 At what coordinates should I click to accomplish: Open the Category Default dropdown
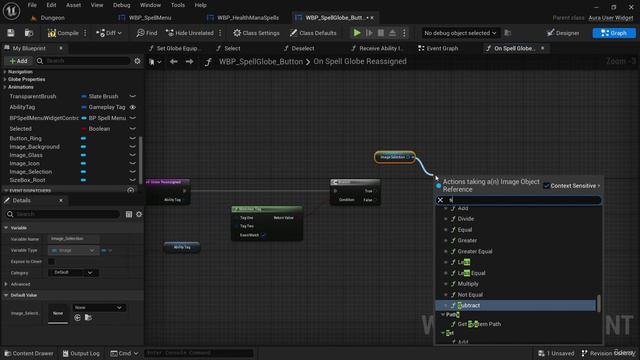[73, 272]
